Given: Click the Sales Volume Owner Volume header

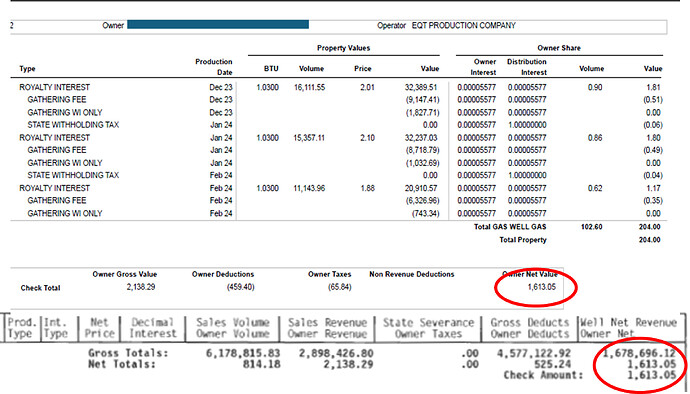Looking at the screenshot, I should click(x=233, y=328).
